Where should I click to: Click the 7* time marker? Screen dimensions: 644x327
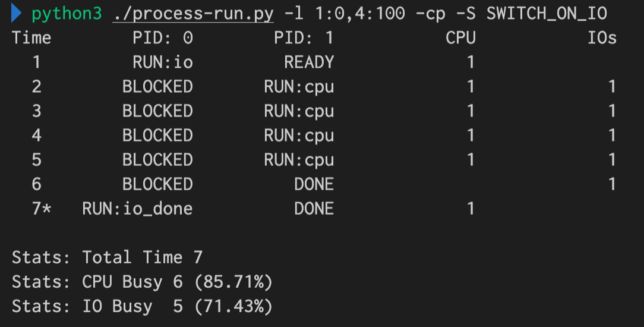[x=42, y=209]
